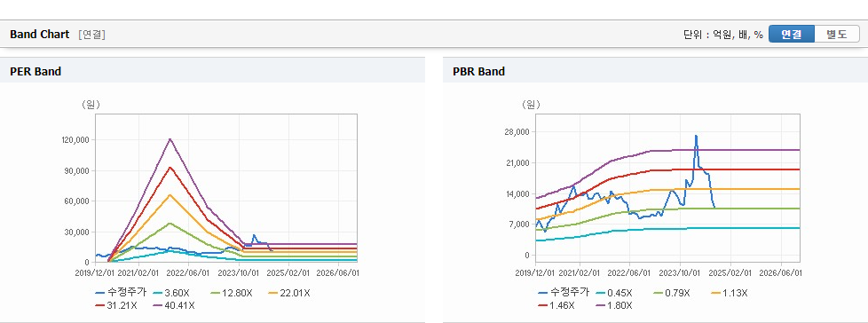Toggle 3.60X legend series in PER chart
The width and height of the screenshot is (868, 323).
(x=170, y=293)
